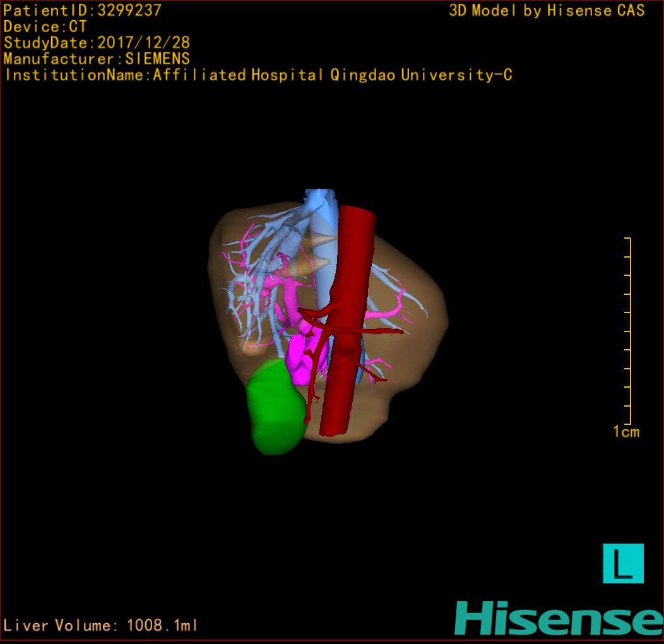Viewport: 664px width, 644px height.
Task: Click the StudyDate:2017/12/28 text
Action: [x=97, y=43]
